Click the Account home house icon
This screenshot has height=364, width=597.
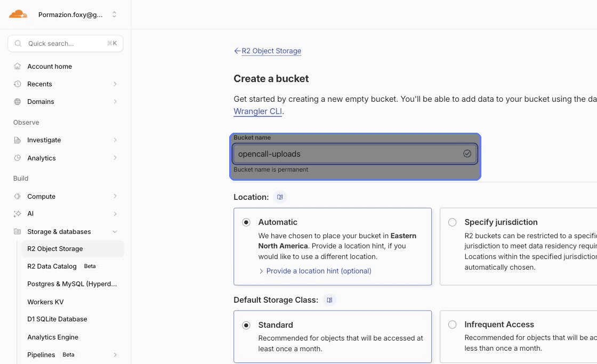click(x=18, y=66)
